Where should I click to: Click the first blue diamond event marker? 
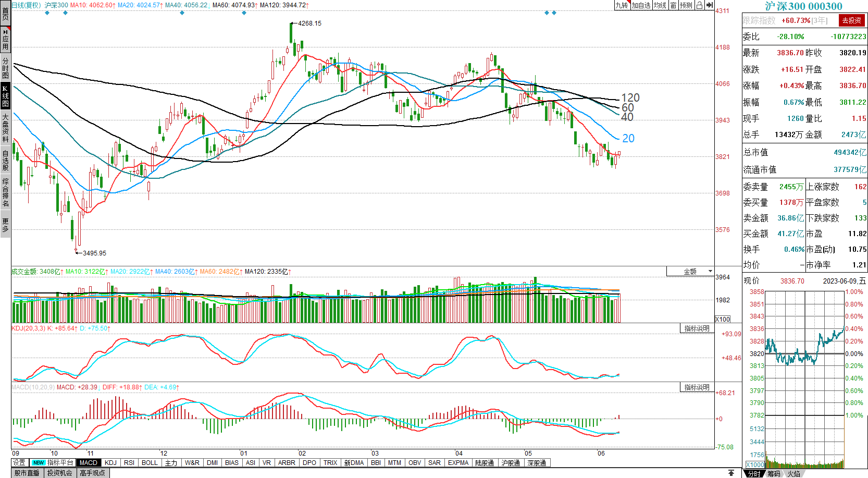(47, 13)
